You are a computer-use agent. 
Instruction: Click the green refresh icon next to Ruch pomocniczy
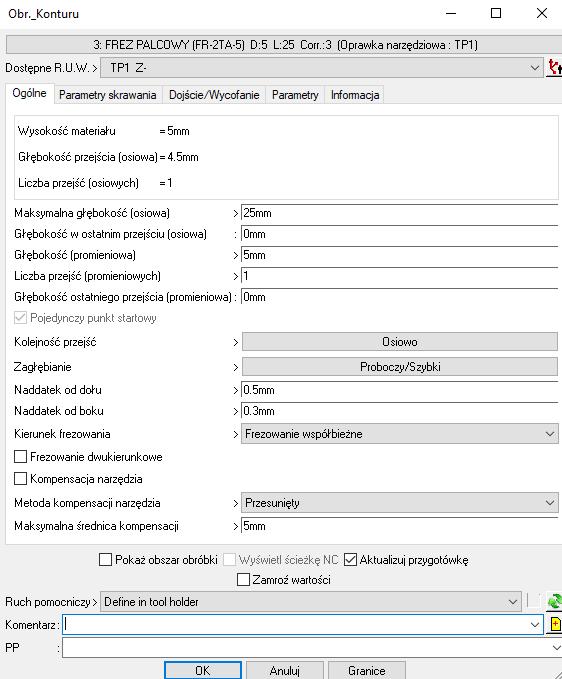[554, 601]
